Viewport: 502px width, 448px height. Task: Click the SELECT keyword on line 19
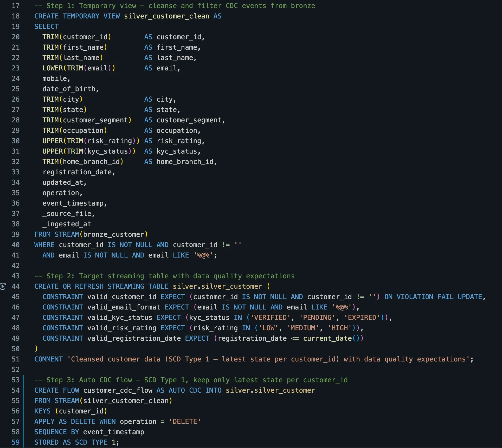(47, 27)
